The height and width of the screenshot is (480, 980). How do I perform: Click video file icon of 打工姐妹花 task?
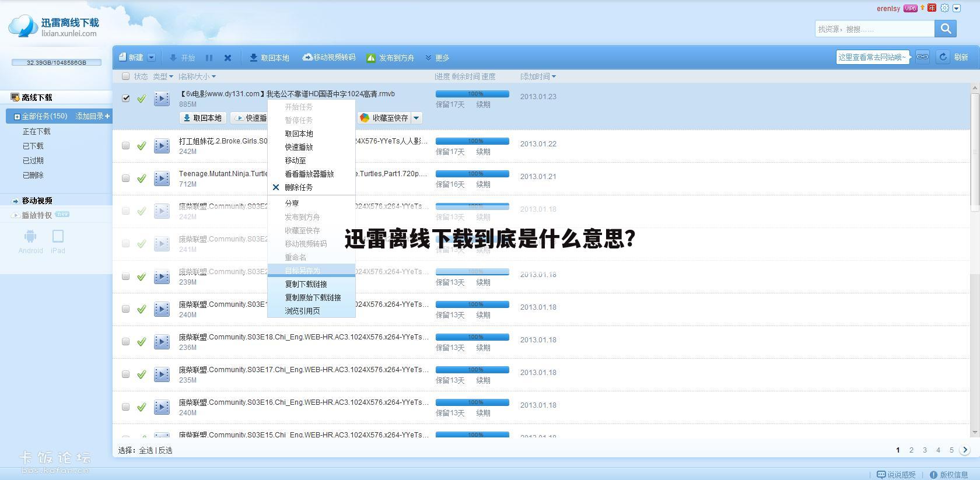162,146
